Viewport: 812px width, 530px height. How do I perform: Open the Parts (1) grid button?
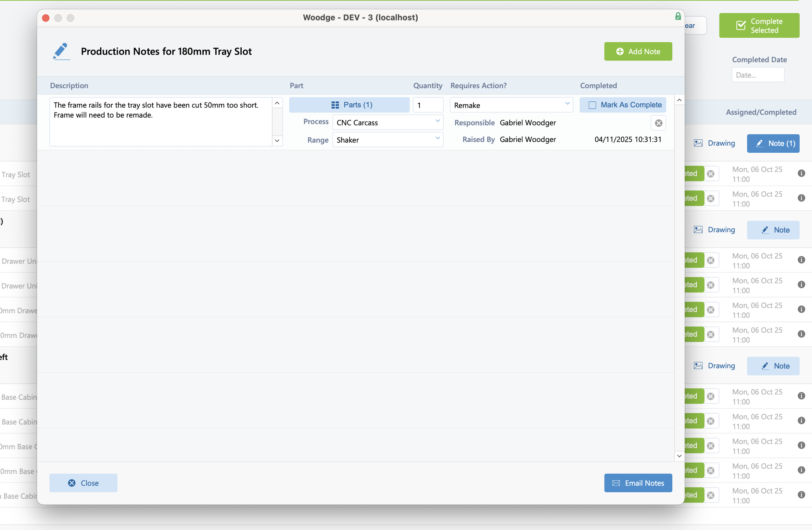tap(349, 105)
